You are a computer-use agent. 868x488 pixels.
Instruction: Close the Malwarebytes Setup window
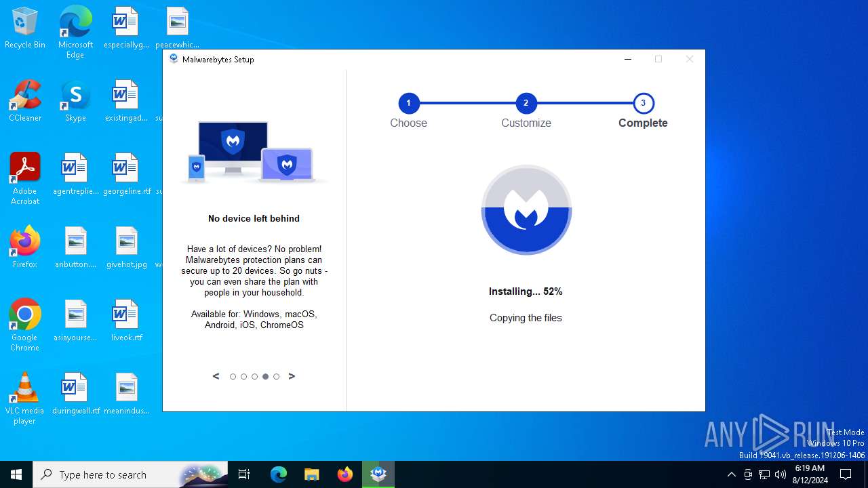coord(690,59)
